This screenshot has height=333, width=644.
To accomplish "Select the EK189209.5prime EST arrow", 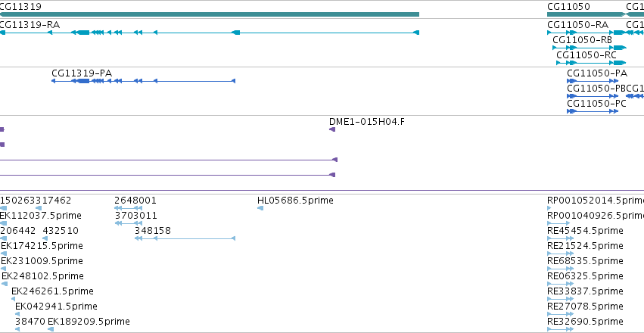I will [51, 329].
